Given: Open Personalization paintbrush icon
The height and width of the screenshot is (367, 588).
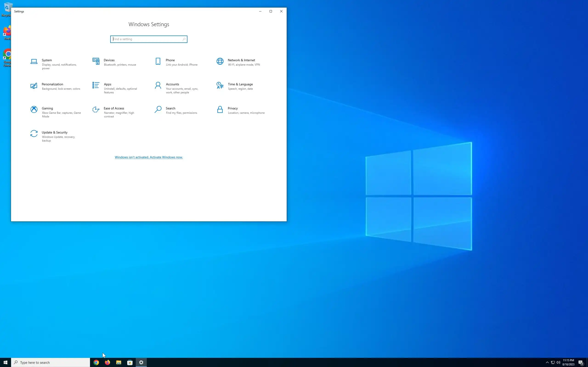Looking at the screenshot, I should coord(34,86).
